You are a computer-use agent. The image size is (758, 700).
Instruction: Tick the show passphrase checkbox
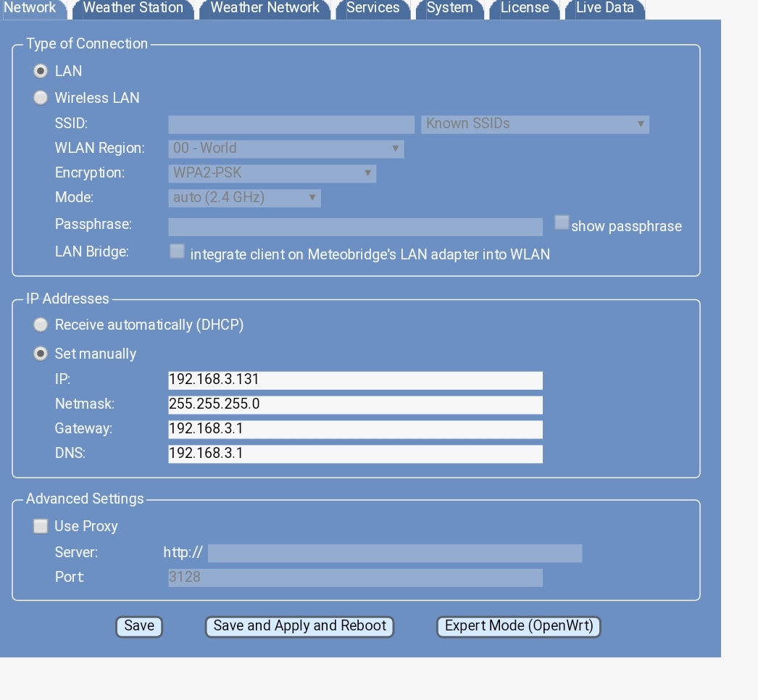pyautogui.click(x=562, y=223)
